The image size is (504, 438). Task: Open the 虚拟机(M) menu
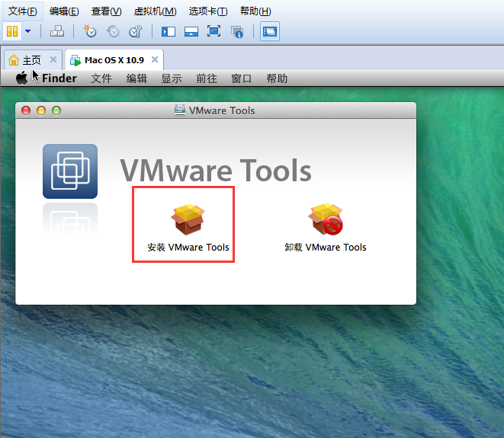(x=156, y=11)
